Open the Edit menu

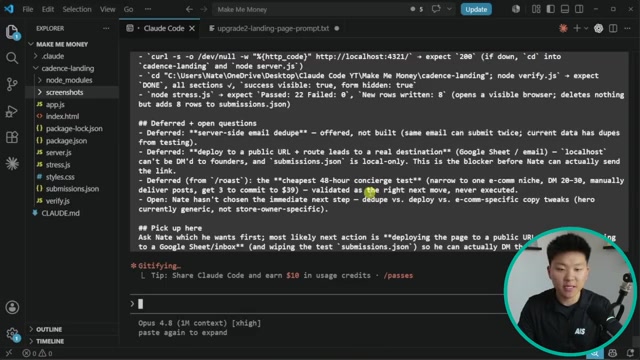point(48,9)
